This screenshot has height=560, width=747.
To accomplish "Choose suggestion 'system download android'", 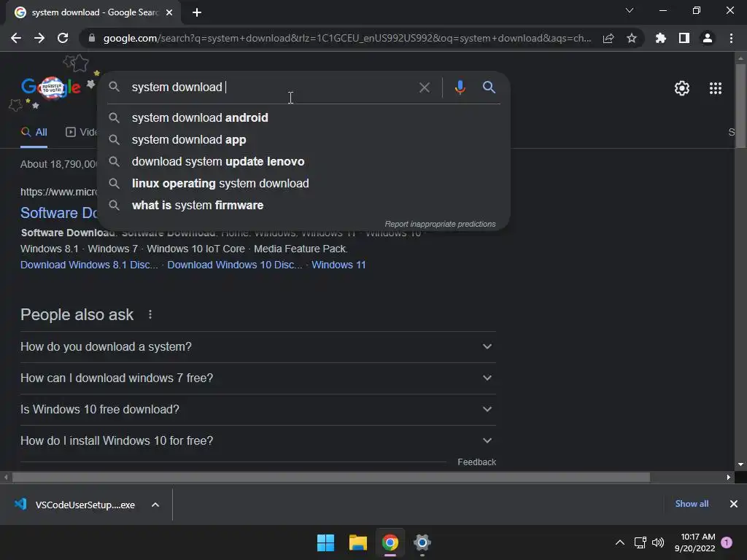I will [x=303, y=117].
